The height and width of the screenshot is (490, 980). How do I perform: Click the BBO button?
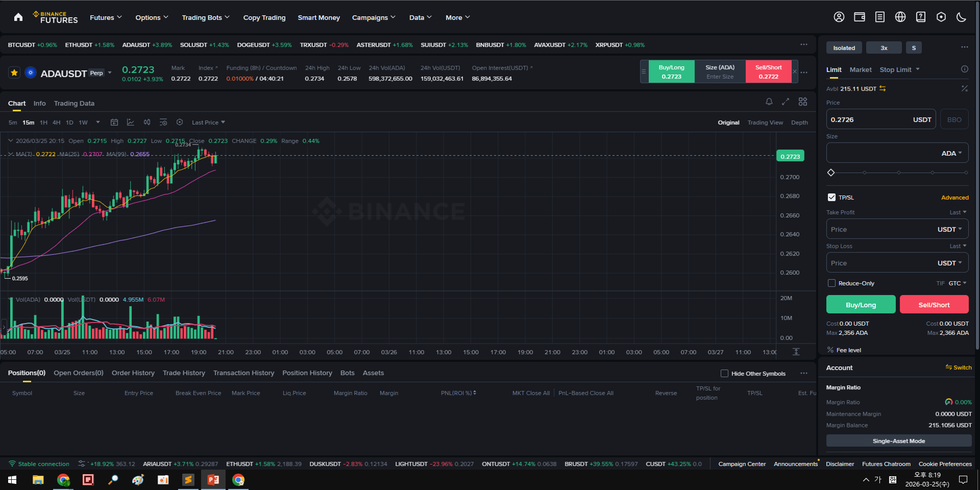point(954,120)
